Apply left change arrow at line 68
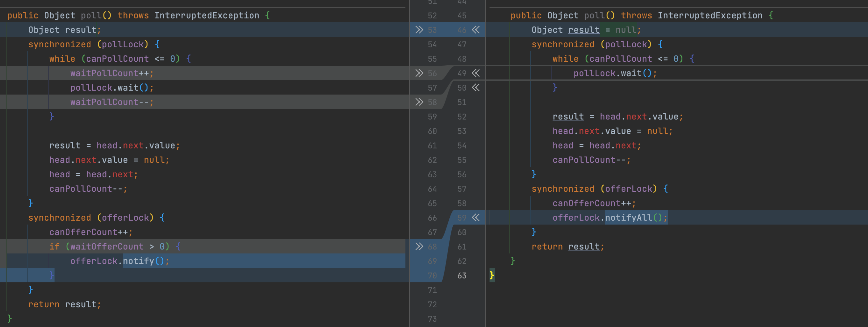This screenshot has height=327, width=868. pyautogui.click(x=419, y=247)
